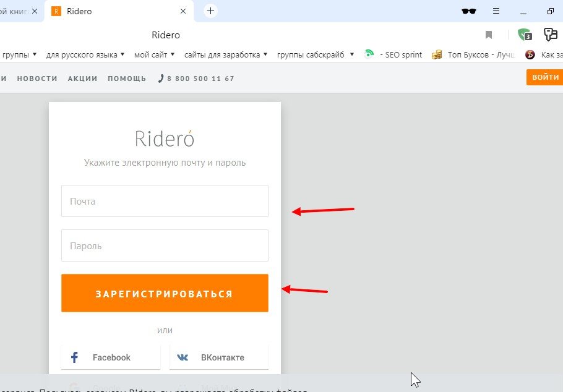Click the Топ Буксов coins icon
The width and height of the screenshot is (563, 392).
[437, 54]
